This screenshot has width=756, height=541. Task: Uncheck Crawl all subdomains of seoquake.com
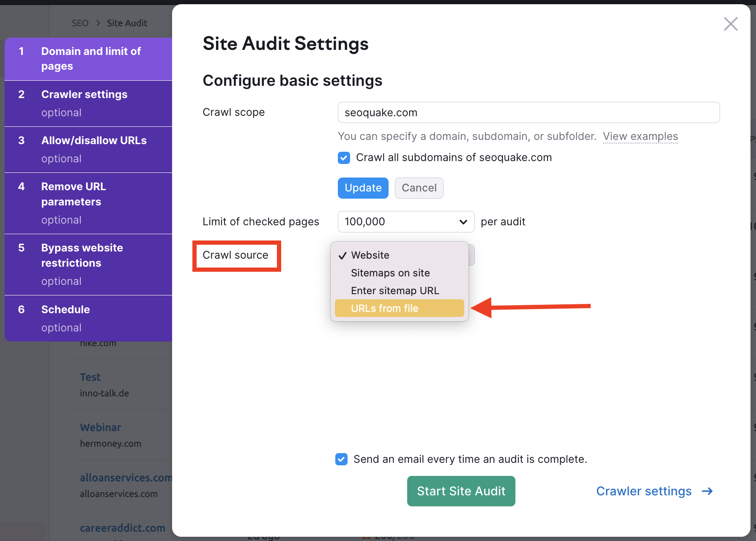pyautogui.click(x=344, y=158)
